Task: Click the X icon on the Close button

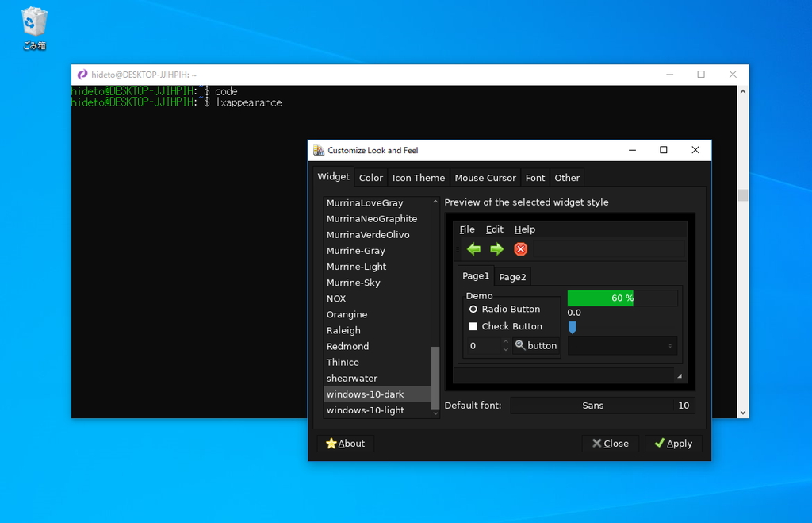Action: [599, 443]
